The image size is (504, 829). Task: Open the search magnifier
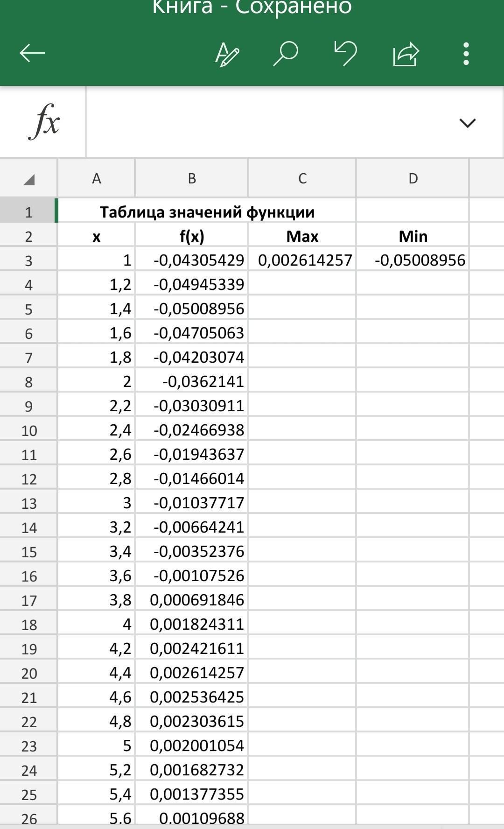click(x=285, y=53)
